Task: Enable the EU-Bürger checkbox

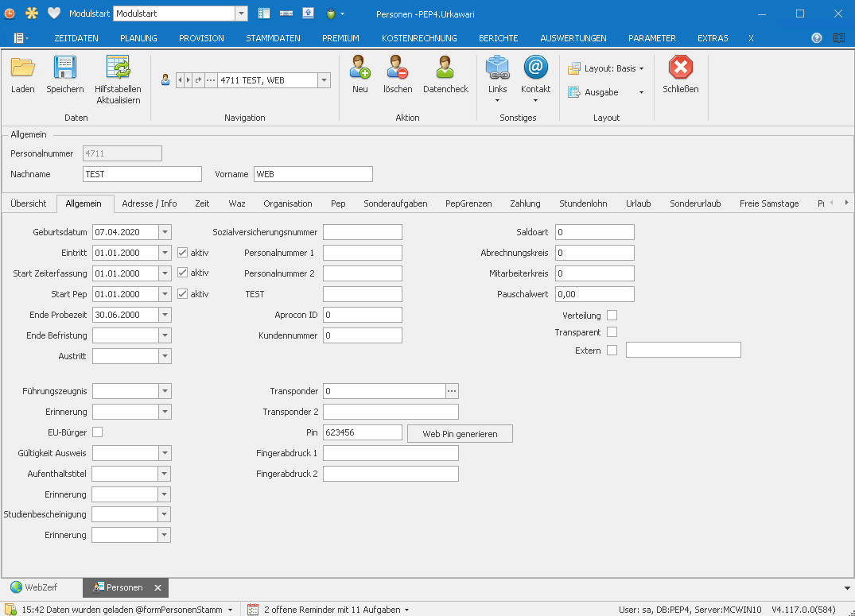Action: [x=98, y=432]
